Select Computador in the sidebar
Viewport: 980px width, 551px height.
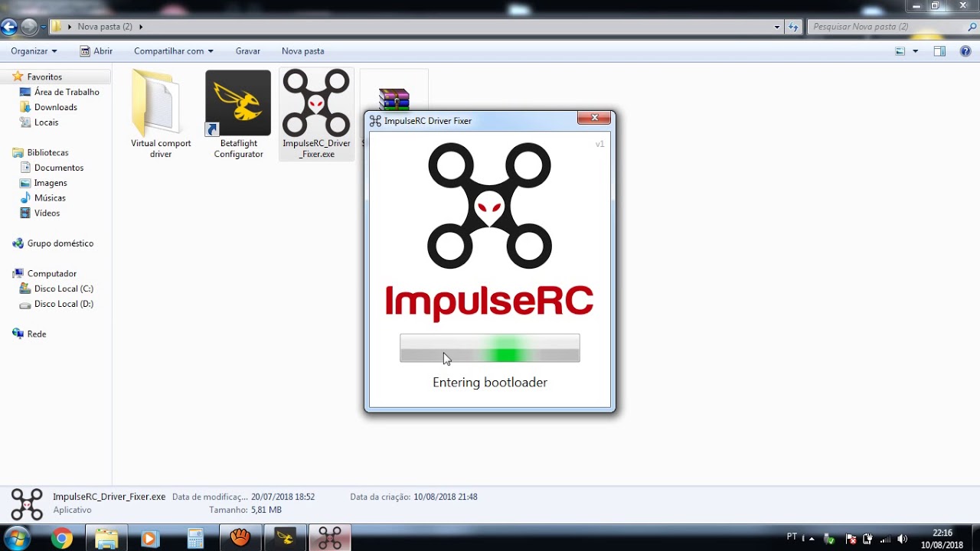tap(51, 273)
